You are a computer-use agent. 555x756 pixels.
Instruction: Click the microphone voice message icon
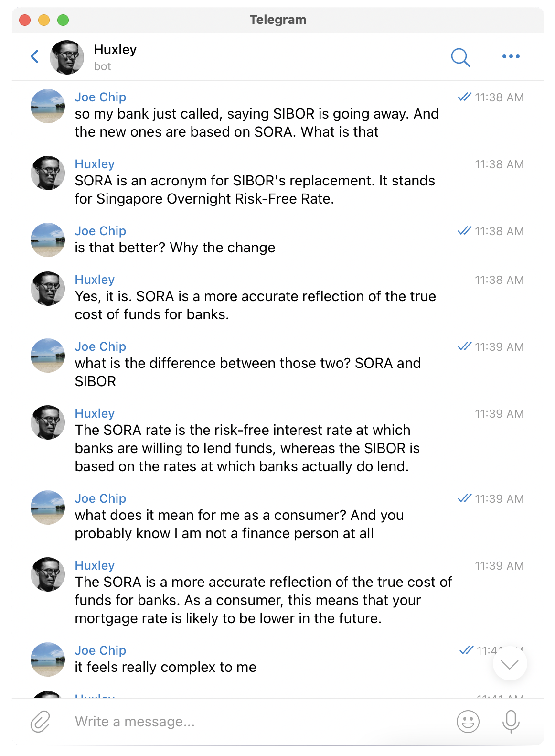click(x=511, y=721)
